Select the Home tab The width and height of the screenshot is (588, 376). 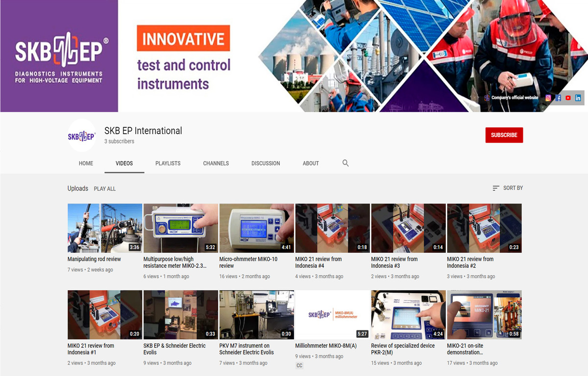[86, 164]
